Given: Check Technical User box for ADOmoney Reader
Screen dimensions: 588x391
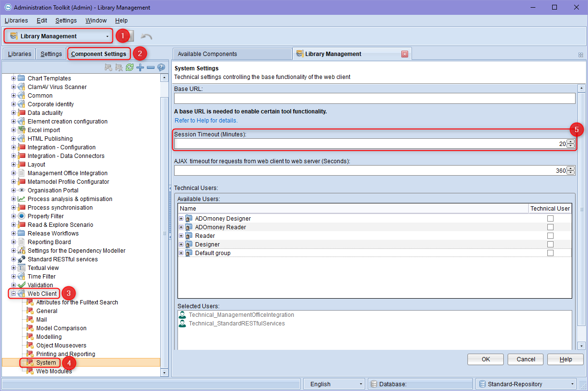Looking at the screenshot, I should click(550, 227).
